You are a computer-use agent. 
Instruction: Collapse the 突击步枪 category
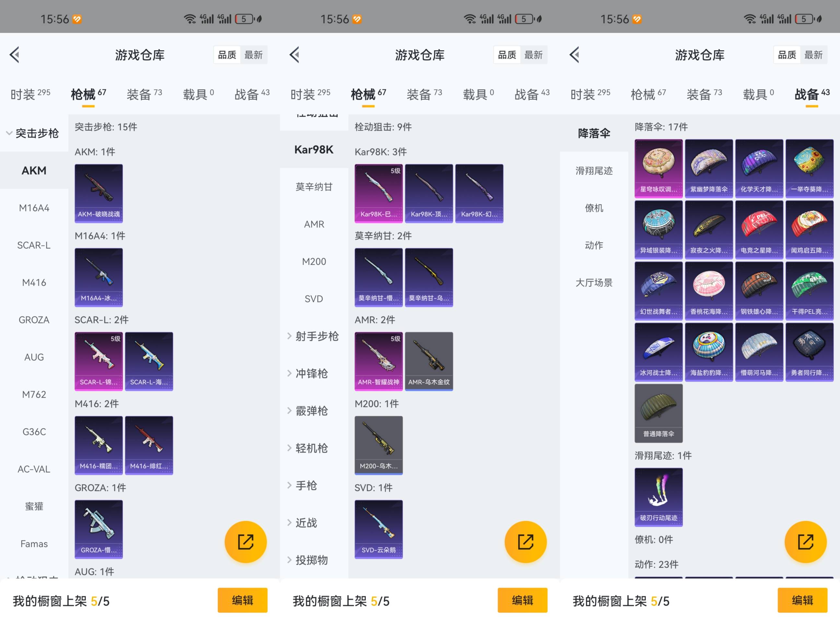(33, 133)
